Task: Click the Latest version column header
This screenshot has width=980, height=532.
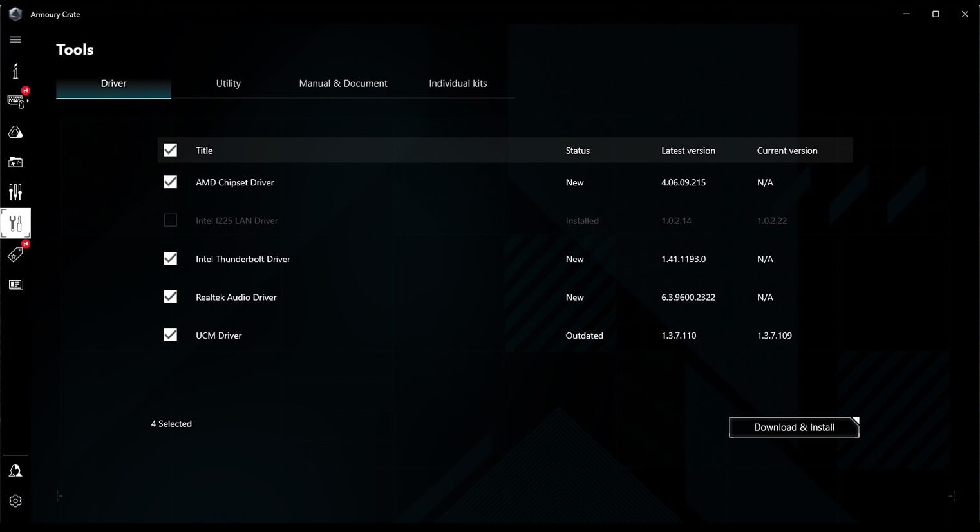Action: pos(688,151)
